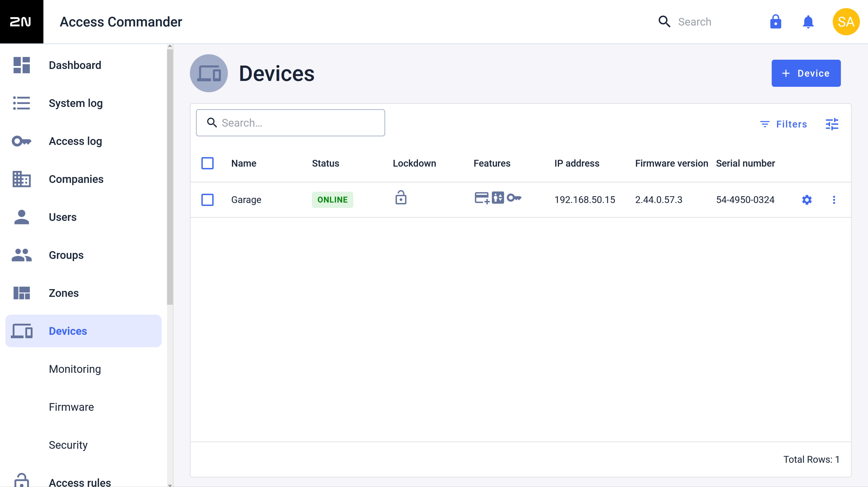Open the Filters panel

coord(783,124)
